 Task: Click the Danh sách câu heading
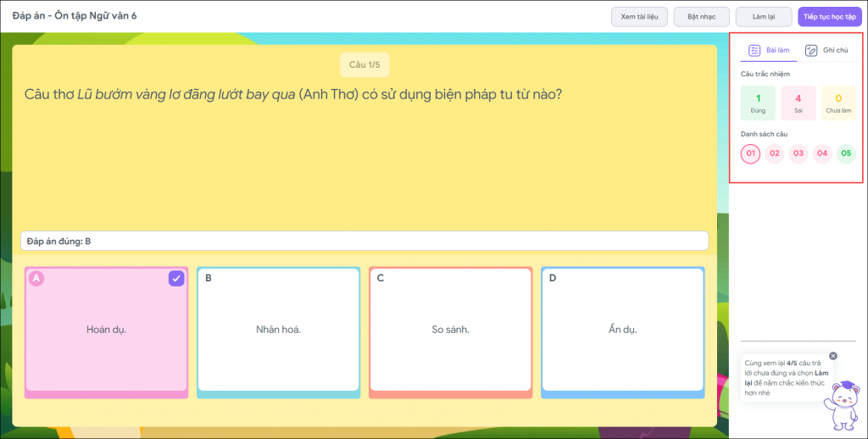click(764, 134)
